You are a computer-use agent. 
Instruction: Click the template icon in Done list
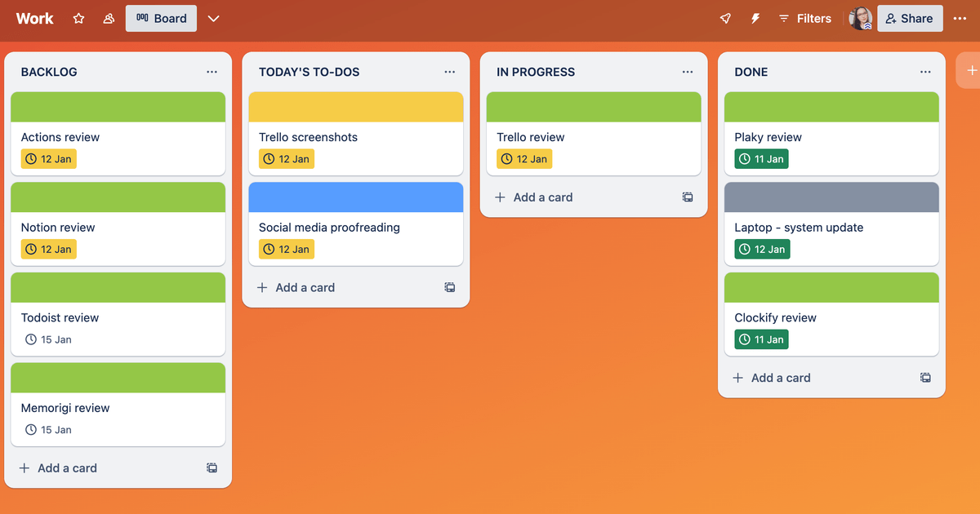925,378
